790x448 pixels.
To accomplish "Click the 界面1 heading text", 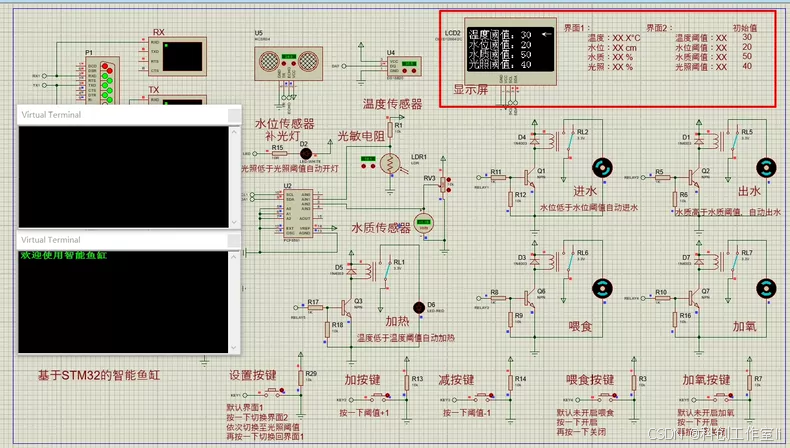I will (x=576, y=28).
